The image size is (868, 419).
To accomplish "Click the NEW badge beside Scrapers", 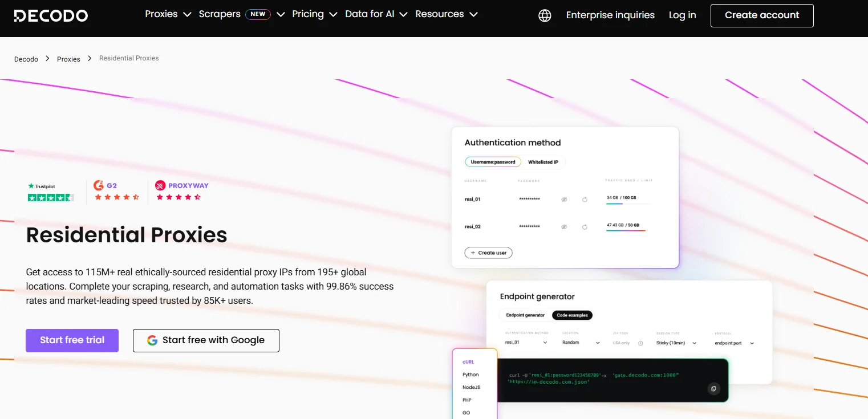I will tap(258, 14).
